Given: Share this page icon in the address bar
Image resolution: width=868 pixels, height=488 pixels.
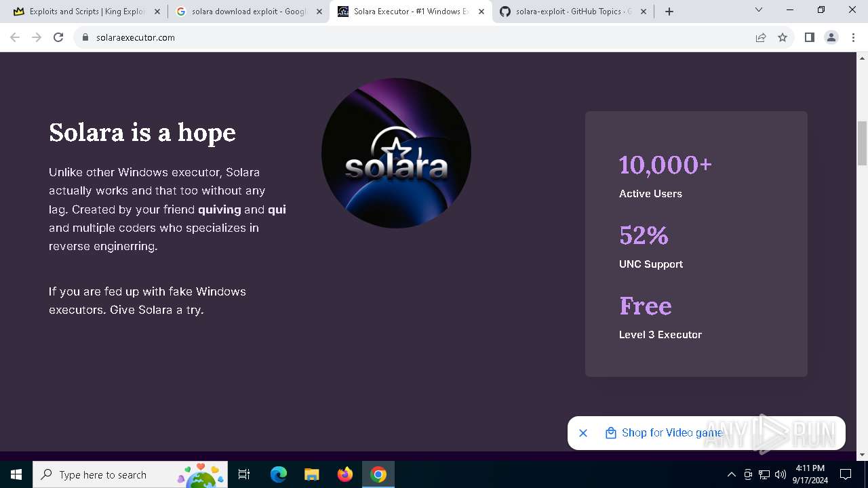Looking at the screenshot, I should (x=761, y=37).
